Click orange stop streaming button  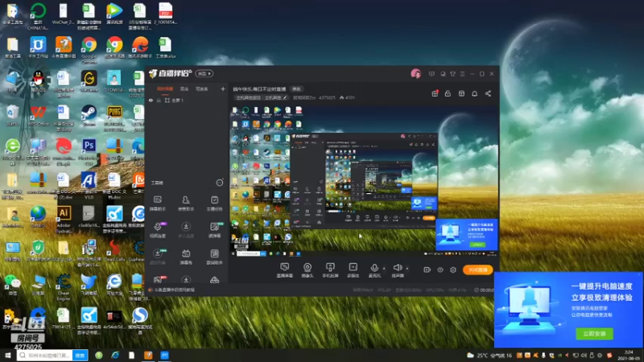tap(478, 269)
